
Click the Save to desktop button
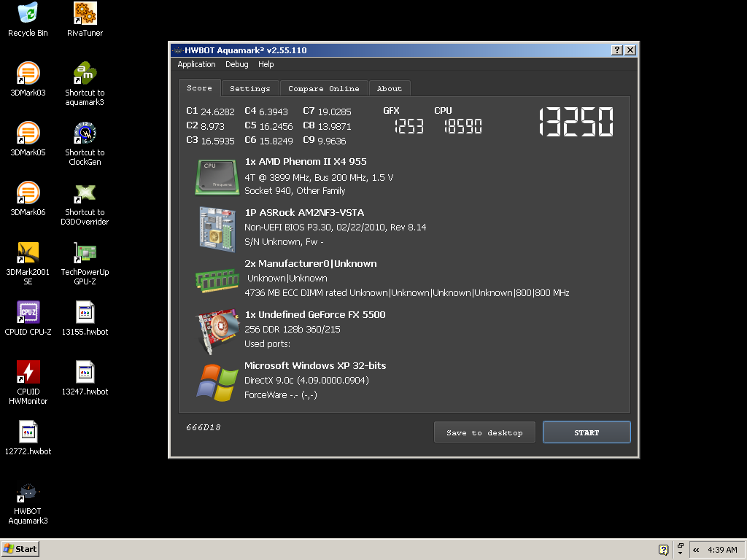click(x=484, y=432)
